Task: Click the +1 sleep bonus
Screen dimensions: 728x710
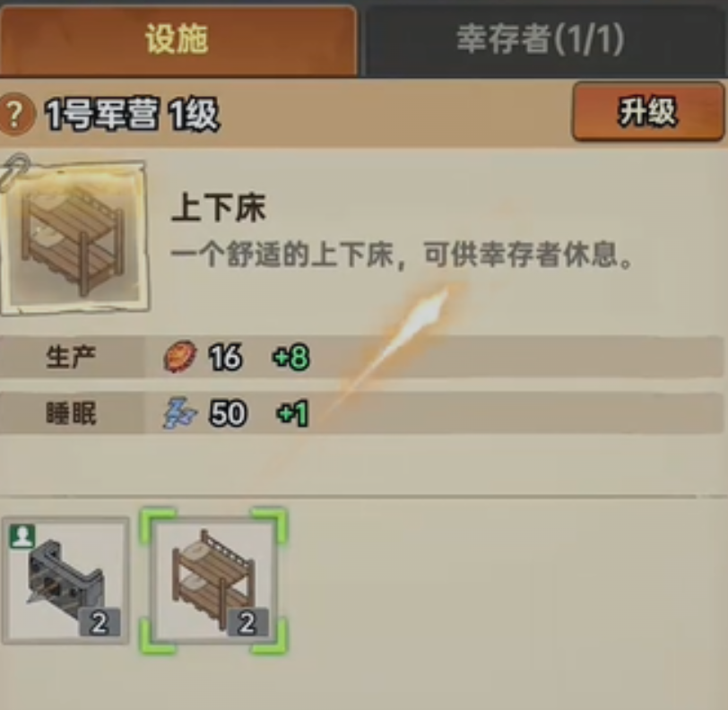Action: tap(292, 413)
